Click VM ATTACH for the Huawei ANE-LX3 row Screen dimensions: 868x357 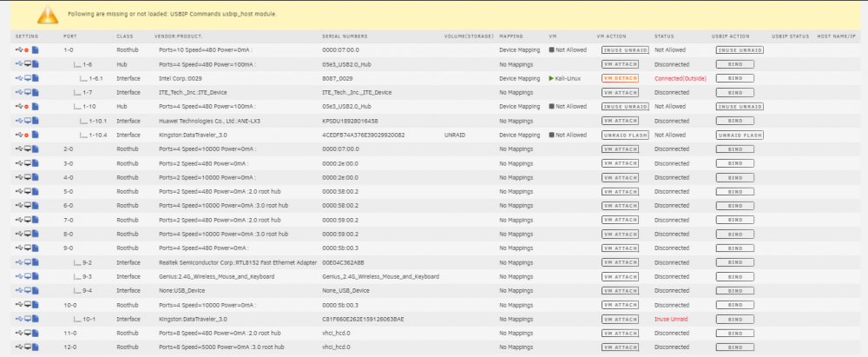[620, 120]
